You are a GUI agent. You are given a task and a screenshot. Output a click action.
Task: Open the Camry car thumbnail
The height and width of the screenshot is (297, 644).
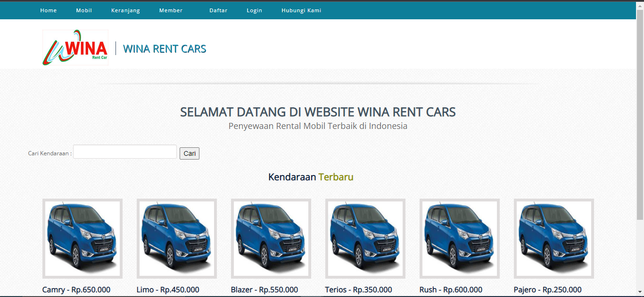click(83, 239)
